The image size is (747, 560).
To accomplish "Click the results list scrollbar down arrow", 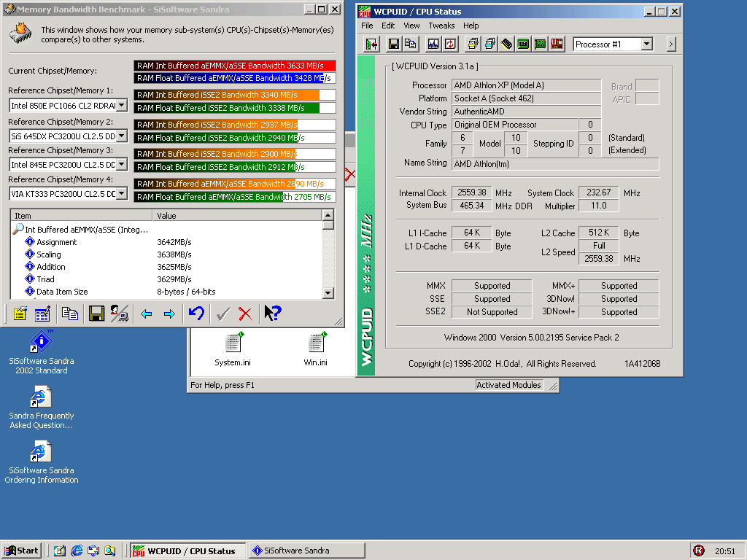I will pyautogui.click(x=328, y=292).
